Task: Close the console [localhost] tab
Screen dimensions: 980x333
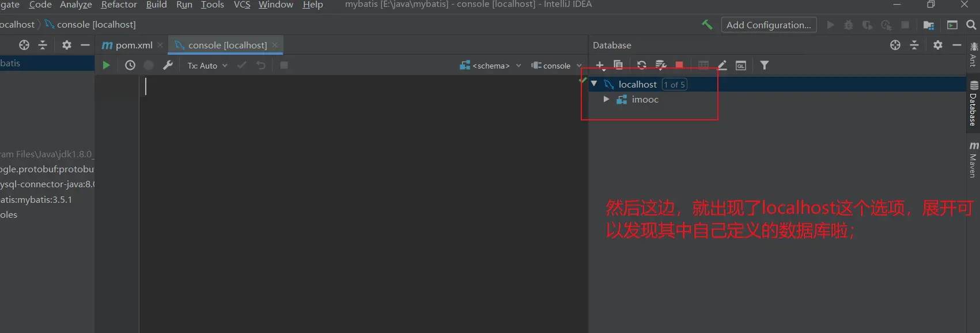Action: click(x=275, y=45)
